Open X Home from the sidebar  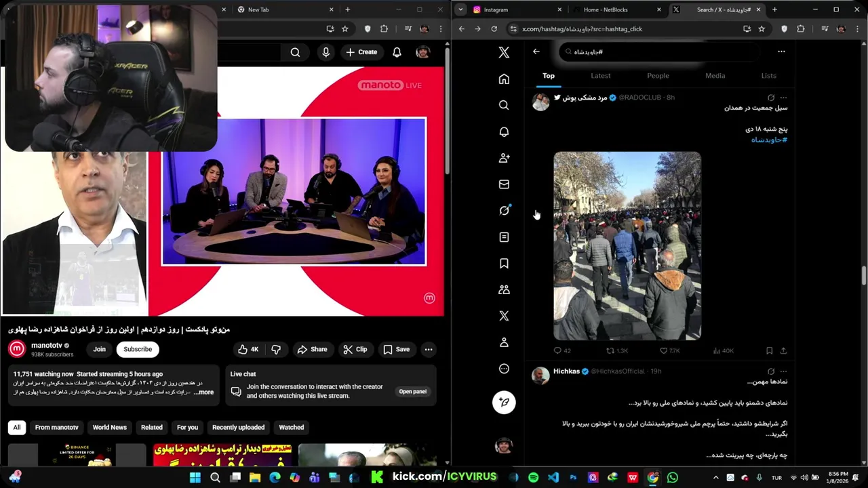click(x=504, y=79)
